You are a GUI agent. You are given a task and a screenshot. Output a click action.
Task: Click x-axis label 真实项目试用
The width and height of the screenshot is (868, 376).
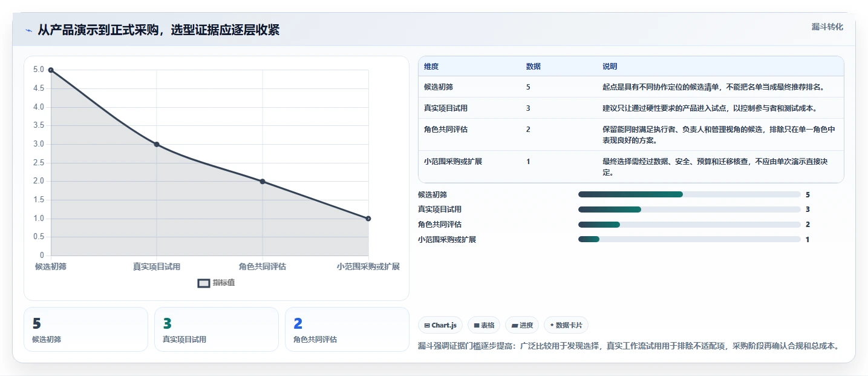pos(157,266)
